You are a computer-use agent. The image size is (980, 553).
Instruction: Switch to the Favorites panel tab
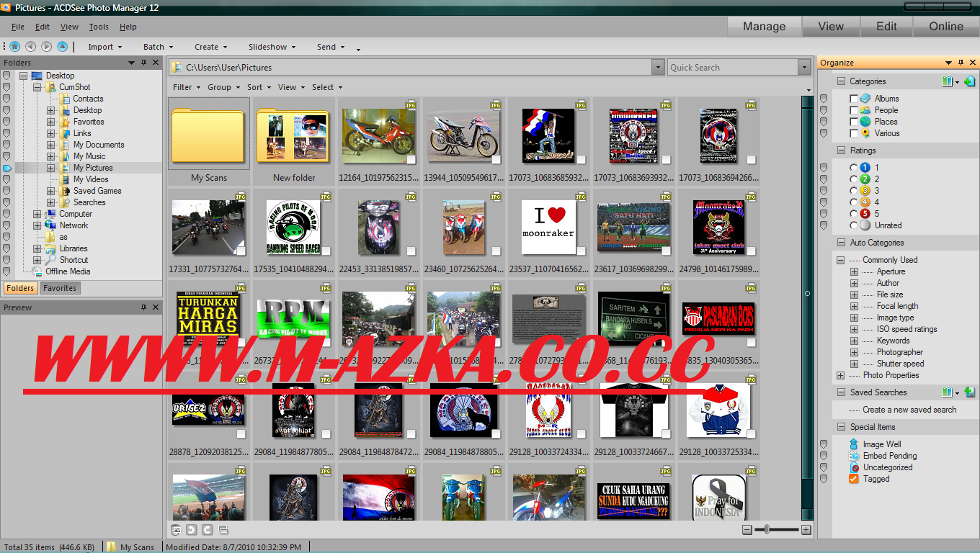click(x=60, y=287)
